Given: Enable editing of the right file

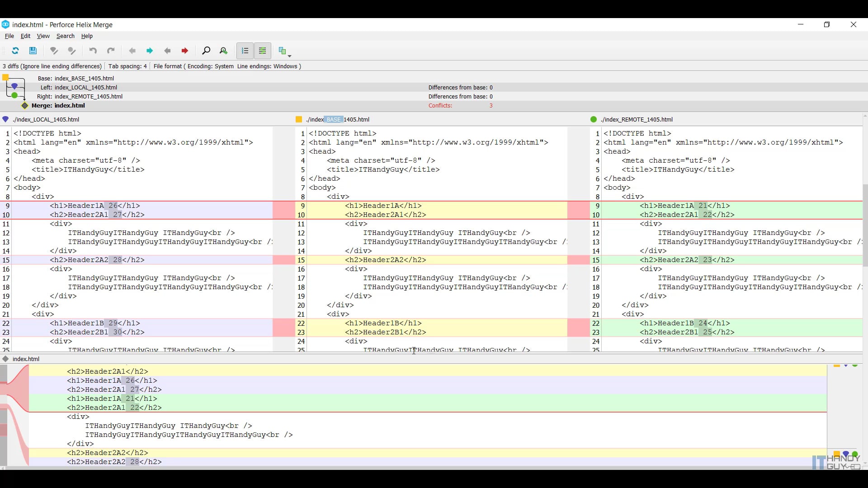Looking at the screenshot, I should point(72,51).
